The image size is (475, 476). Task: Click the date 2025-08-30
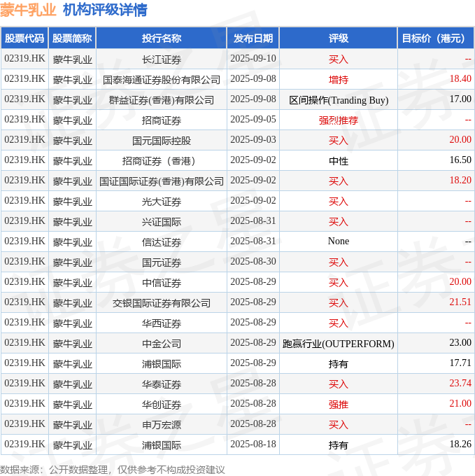[x=253, y=261]
